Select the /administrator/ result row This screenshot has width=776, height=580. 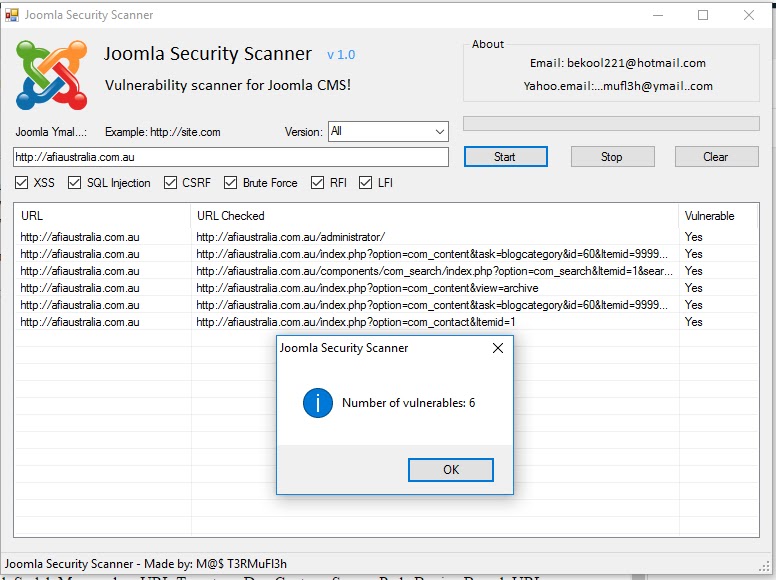coord(386,237)
